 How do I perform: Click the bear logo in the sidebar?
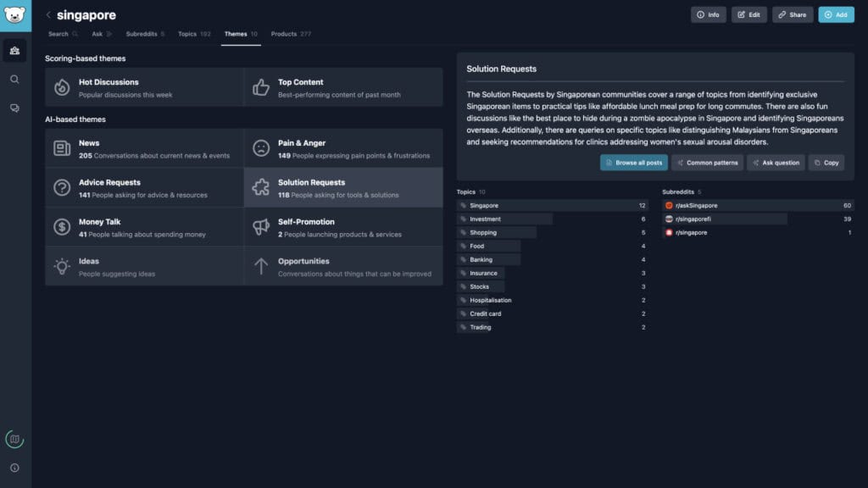click(x=14, y=14)
